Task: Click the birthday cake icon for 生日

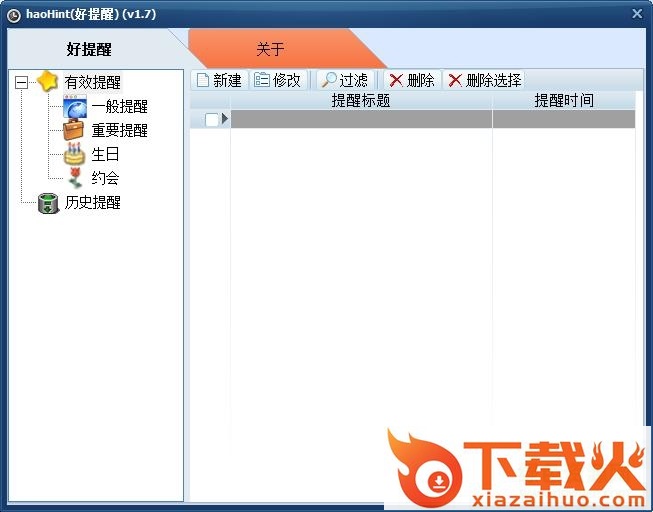Action: (75, 154)
